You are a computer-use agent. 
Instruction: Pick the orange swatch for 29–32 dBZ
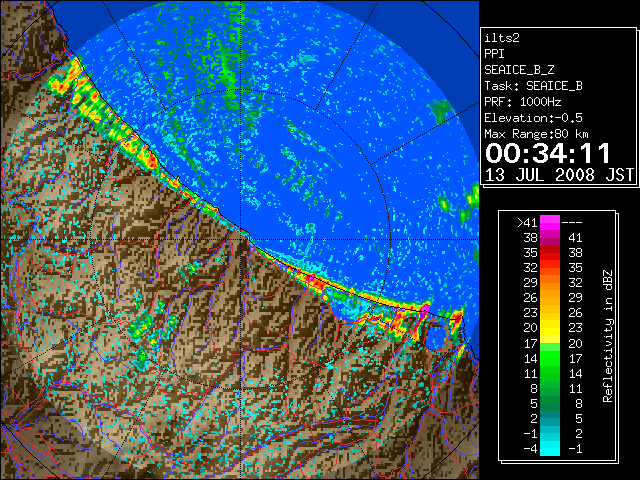point(550,283)
